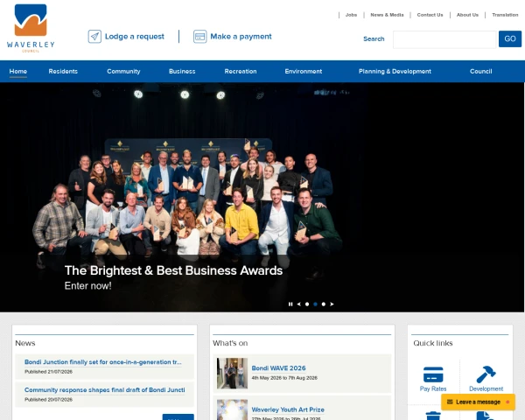The image size is (525, 420).
Task: Click inside the Search input field
Action: point(444,39)
